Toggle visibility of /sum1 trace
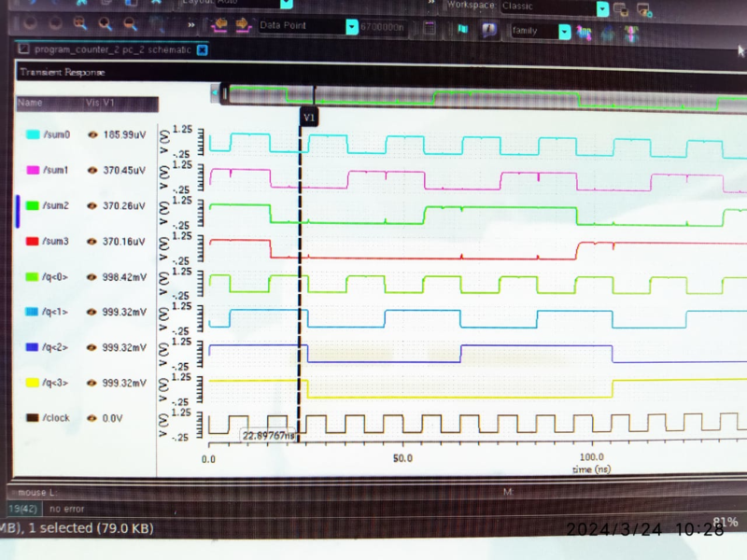 pos(92,170)
